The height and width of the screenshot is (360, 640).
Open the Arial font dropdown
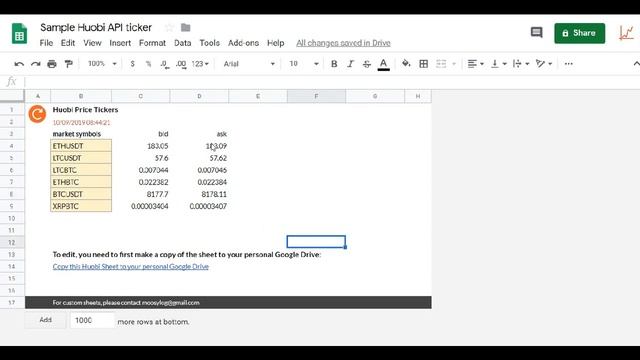coord(249,64)
